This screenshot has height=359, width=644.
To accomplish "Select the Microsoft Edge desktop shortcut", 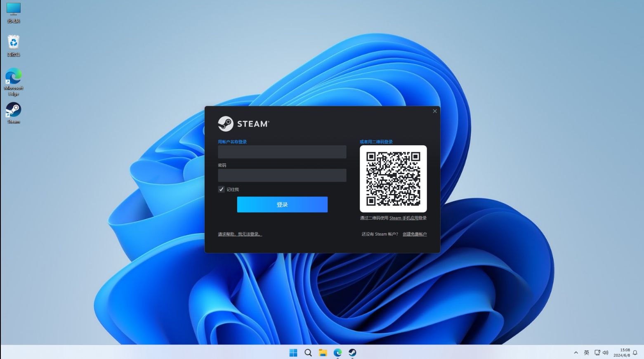I will click(x=13, y=82).
